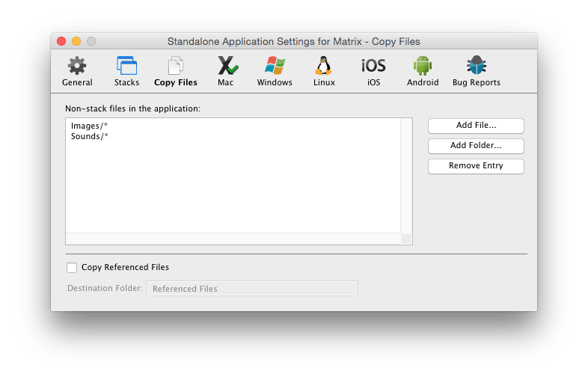Viewport: 588px width, 380px height.
Task: Open the Android robot settings icon
Action: (x=423, y=66)
